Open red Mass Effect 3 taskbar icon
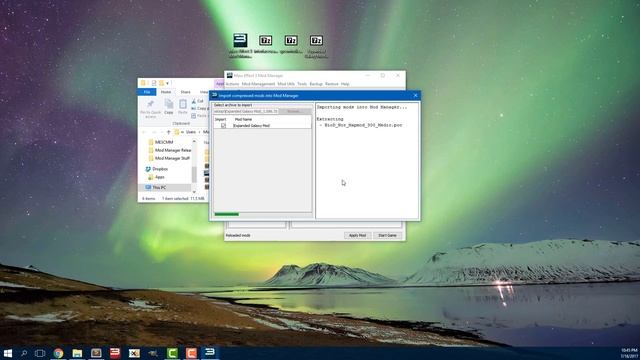The image size is (640, 360). click(115, 353)
